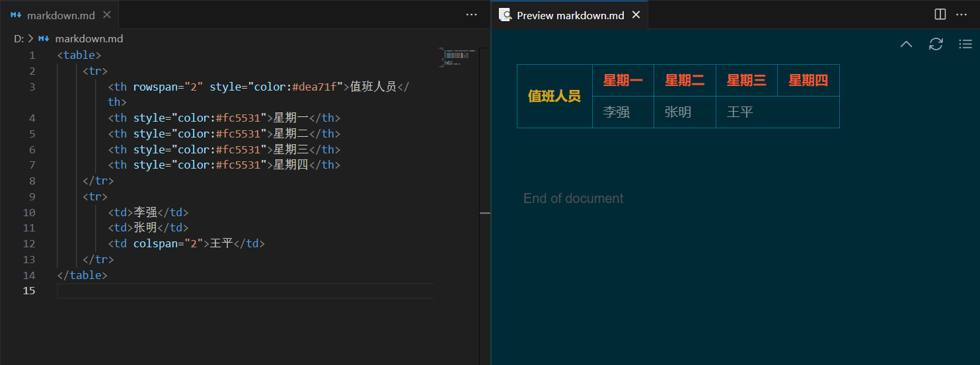Open More Actions in the left editor group
This screenshot has height=365, width=980.
tap(471, 15)
